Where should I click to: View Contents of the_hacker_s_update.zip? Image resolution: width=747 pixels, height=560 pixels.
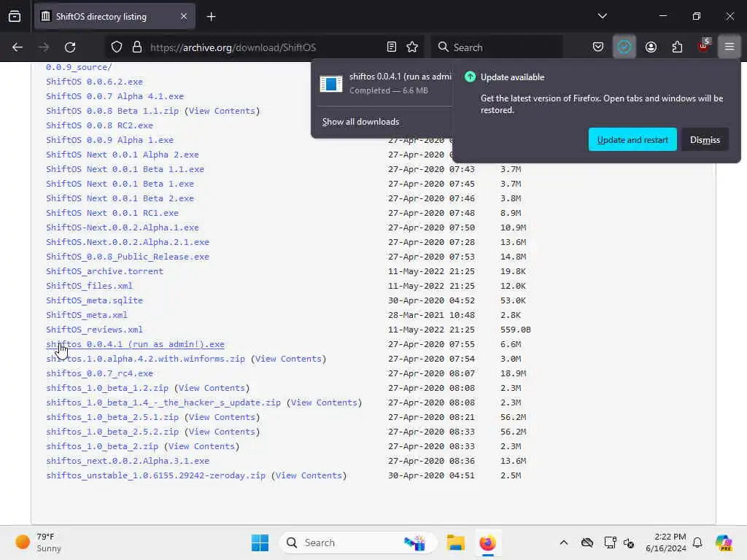[324, 402]
